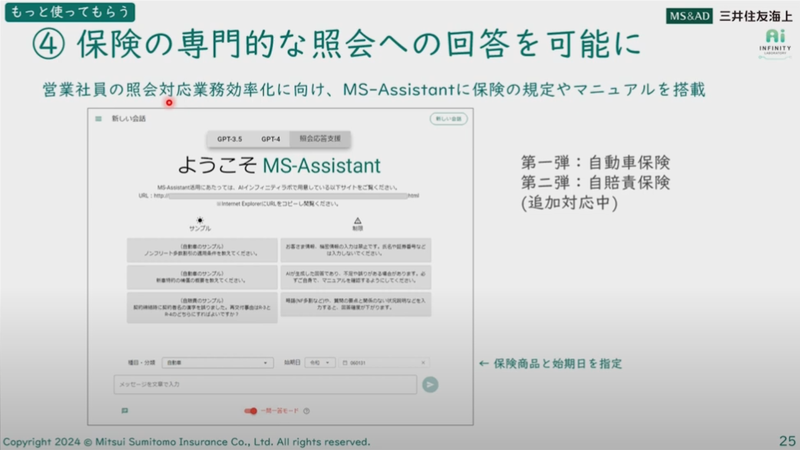This screenshot has width=800, height=450.
Task: Click the slide page number 25
Action: coord(787,441)
